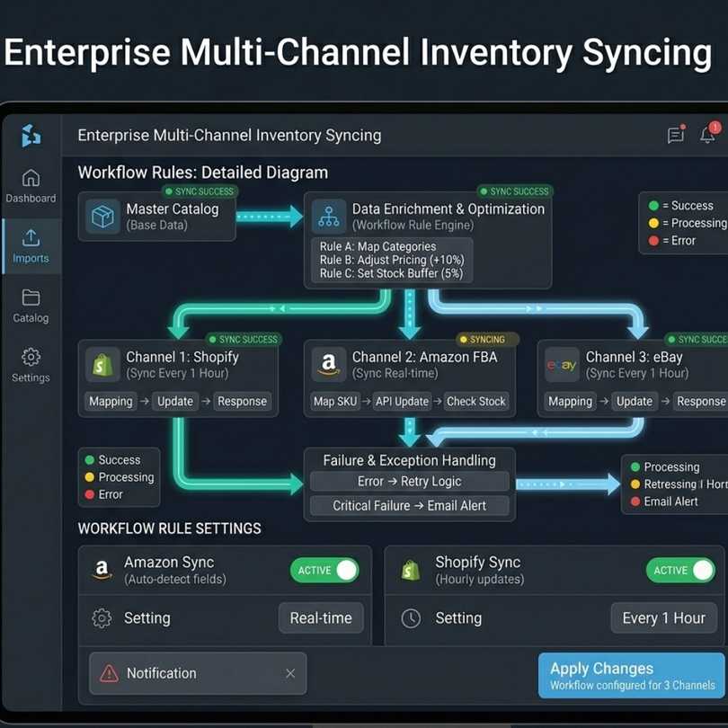Click the notification bell with red badge
The image size is (728, 728).
tap(706, 135)
